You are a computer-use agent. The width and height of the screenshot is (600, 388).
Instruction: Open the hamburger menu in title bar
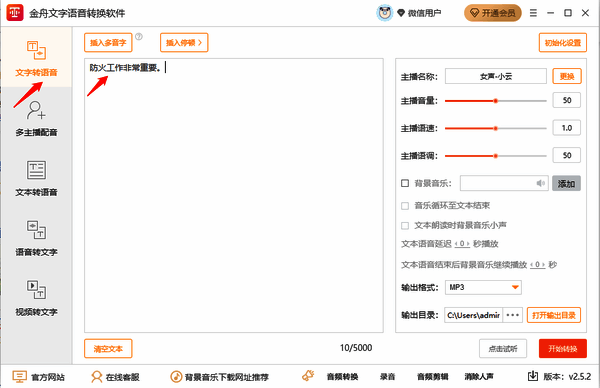533,13
